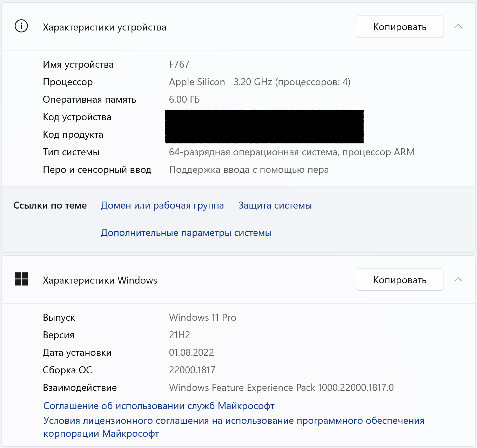This screenshot has width=477, height=448.
Task: Click the info icon beside Характеристики устройства
Action: (x=21, y=26)
